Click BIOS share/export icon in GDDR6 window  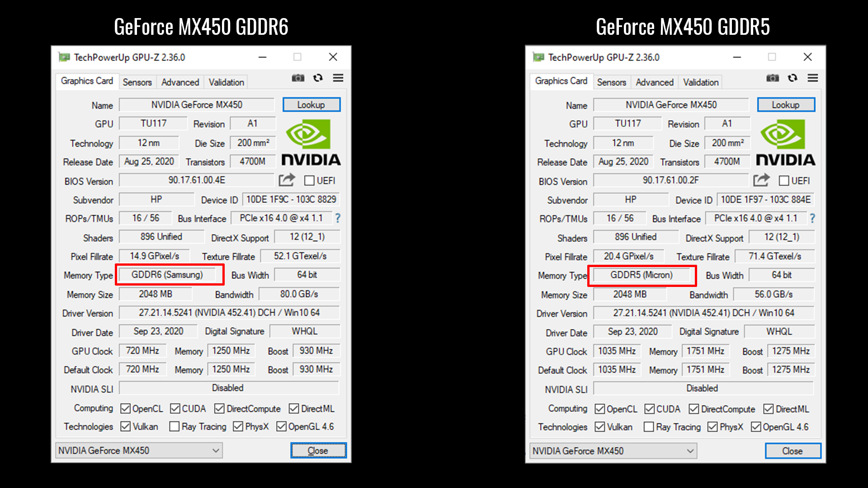[x=287, y=180]
